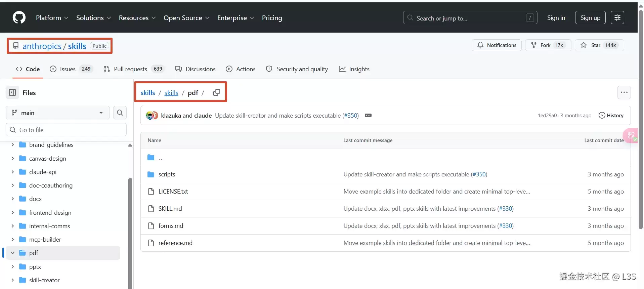644x289 pixels.
Task: Expand the mcp-builder folder chevron
Action: [12, 239]
